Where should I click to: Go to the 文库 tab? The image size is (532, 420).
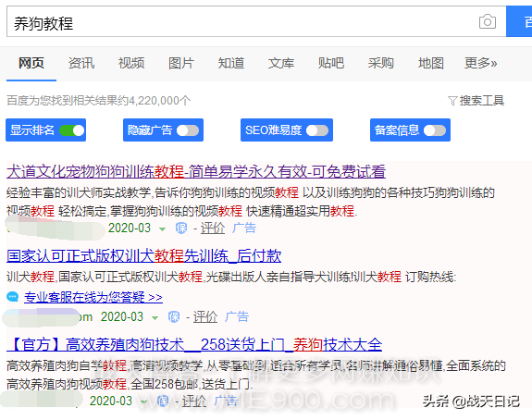click(281, 63)
